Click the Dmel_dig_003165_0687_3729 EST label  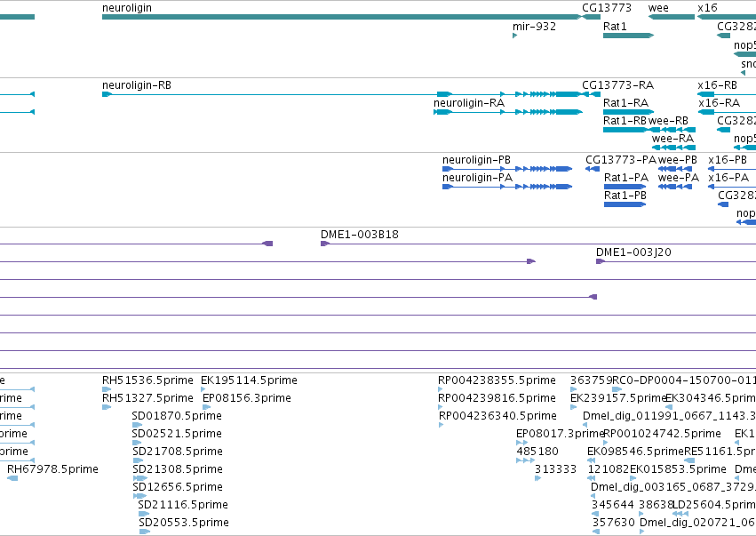coord(673,487)
